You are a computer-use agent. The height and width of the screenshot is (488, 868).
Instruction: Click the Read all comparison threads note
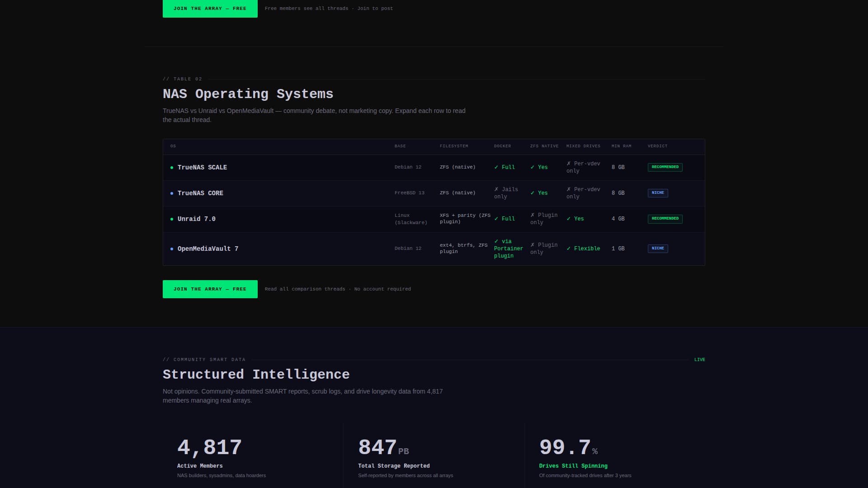338,289
